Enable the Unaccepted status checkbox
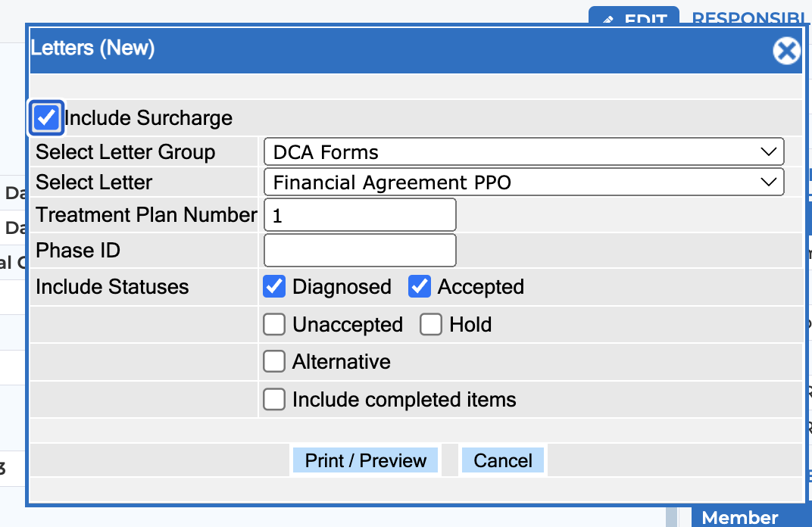This screenshot has height=527, width=812. pyautogui.click(x=274, y=325)
